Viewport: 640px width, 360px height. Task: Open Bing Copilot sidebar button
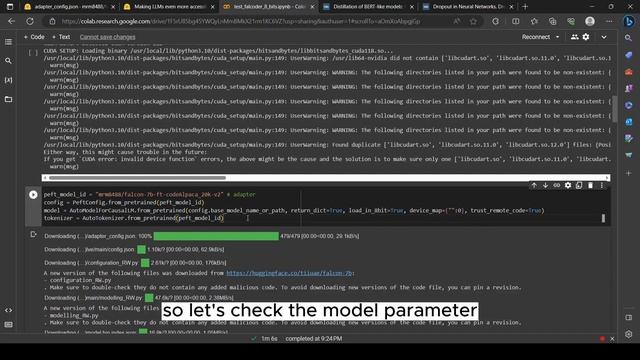click(x=629, y=21)
